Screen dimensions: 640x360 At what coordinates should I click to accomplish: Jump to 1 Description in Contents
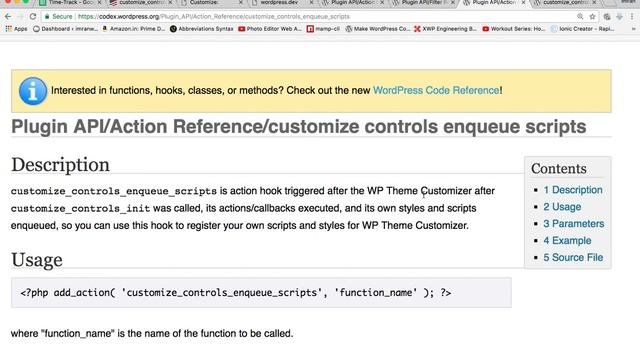point(573,190)
